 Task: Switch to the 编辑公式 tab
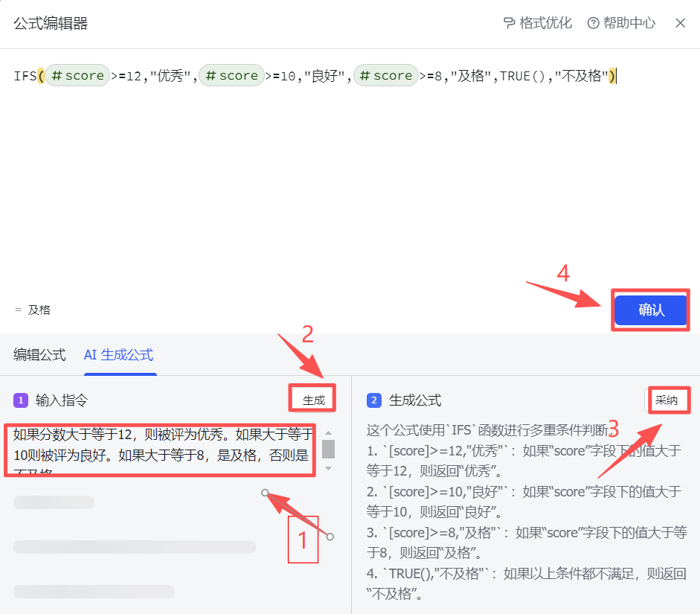click(x=39, y=355)
